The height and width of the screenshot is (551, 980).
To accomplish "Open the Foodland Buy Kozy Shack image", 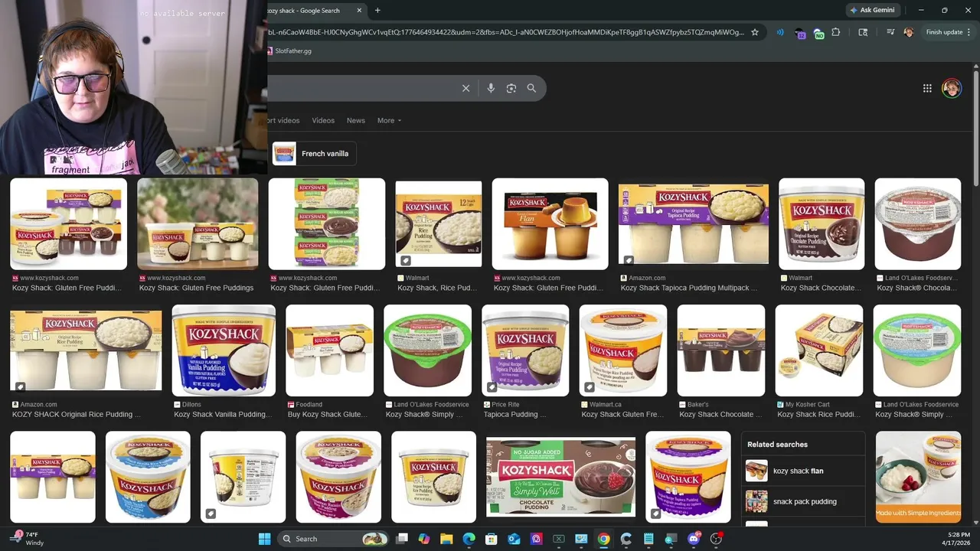I will point(330,350).
